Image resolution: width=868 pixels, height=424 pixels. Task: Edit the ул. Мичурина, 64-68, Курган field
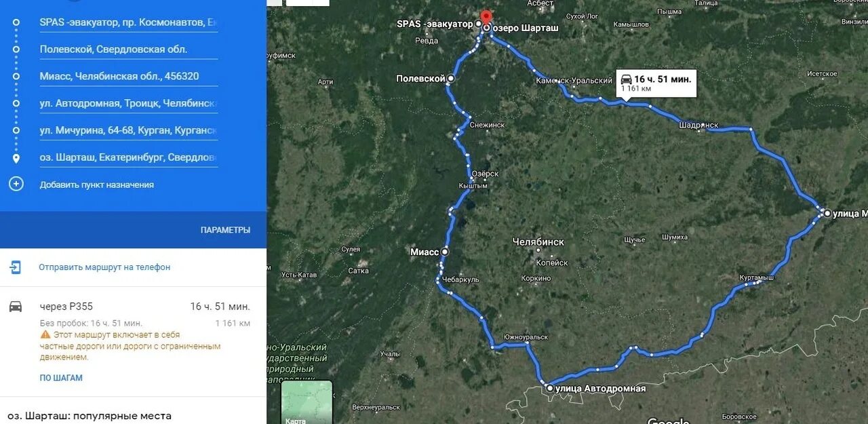pyautogui.click(x=129, y=131)
